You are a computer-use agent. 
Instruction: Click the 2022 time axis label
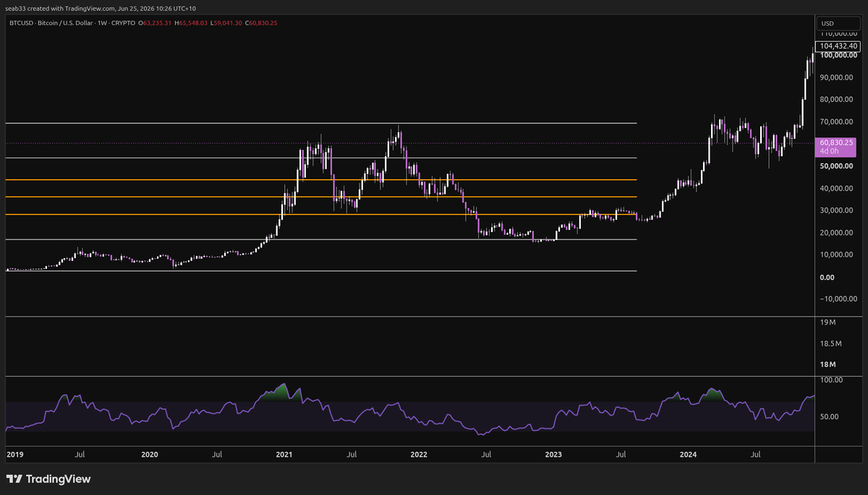tap(419, 455)
